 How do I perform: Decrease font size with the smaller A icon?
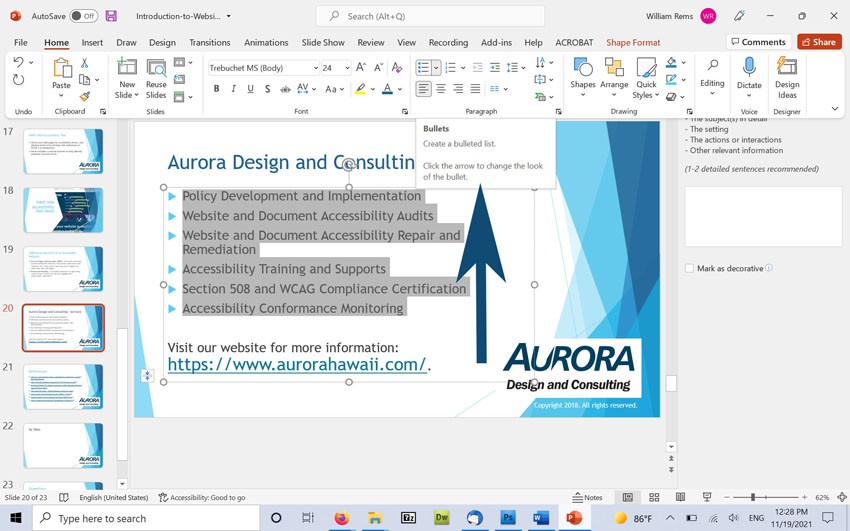click(x=378, y=67)
